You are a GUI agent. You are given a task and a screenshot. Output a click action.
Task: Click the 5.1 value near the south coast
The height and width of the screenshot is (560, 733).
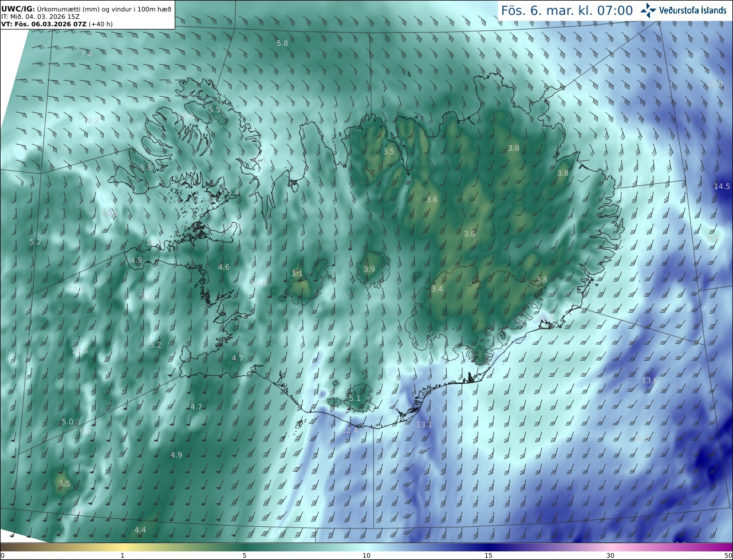click(x=355, y=399)
